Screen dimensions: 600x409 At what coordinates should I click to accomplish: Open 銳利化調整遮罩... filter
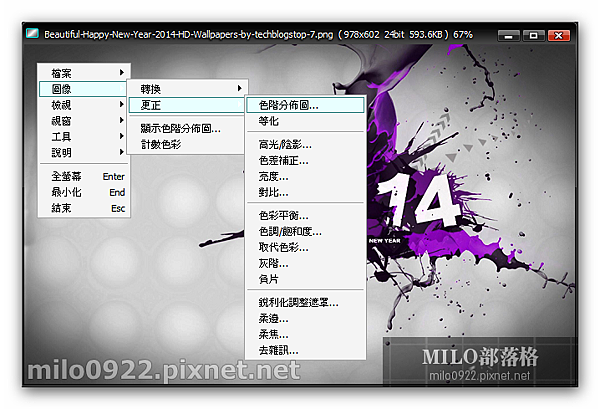point(305,303)
